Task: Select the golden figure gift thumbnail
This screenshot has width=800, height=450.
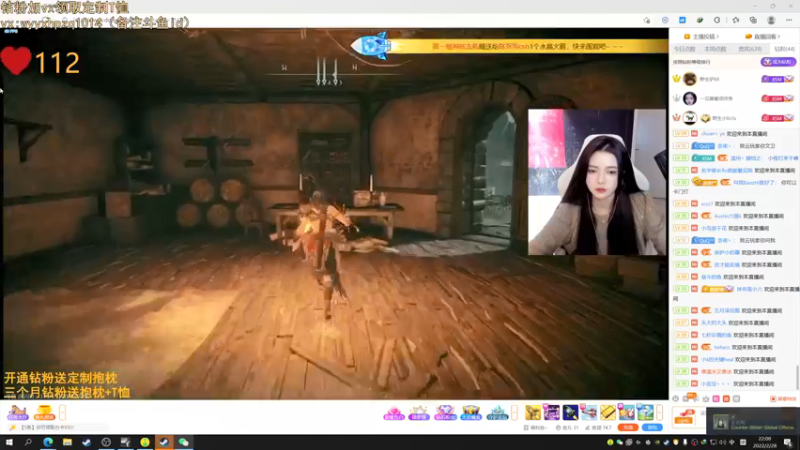Action: (533, 412)
